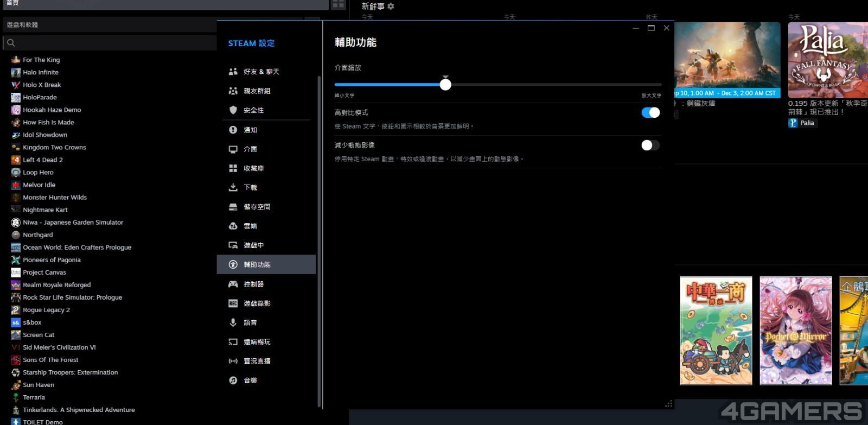
Task: Click the Melvor Idle game icon
Action: pyautogui.click(x=16, y=185)
